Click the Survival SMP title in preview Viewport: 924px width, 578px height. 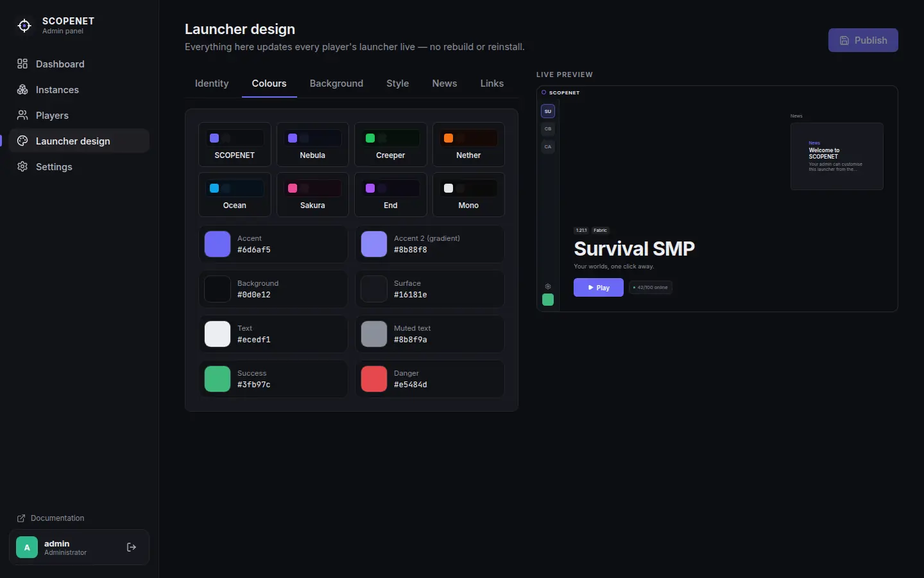[634, 249]
